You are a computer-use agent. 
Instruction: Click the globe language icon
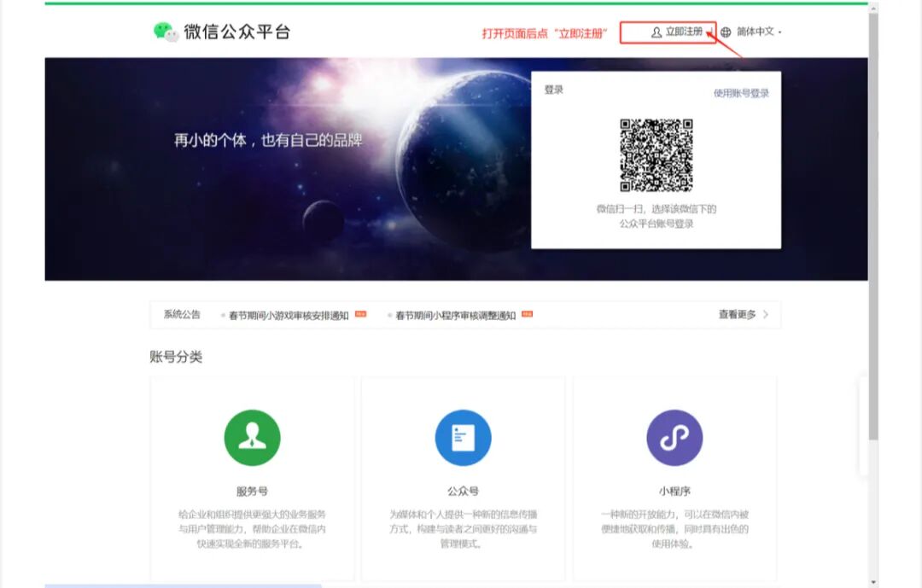(727, 32)
